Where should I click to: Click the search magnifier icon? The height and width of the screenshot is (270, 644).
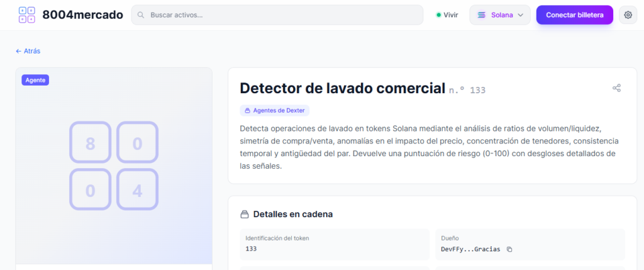coord(141,15)
